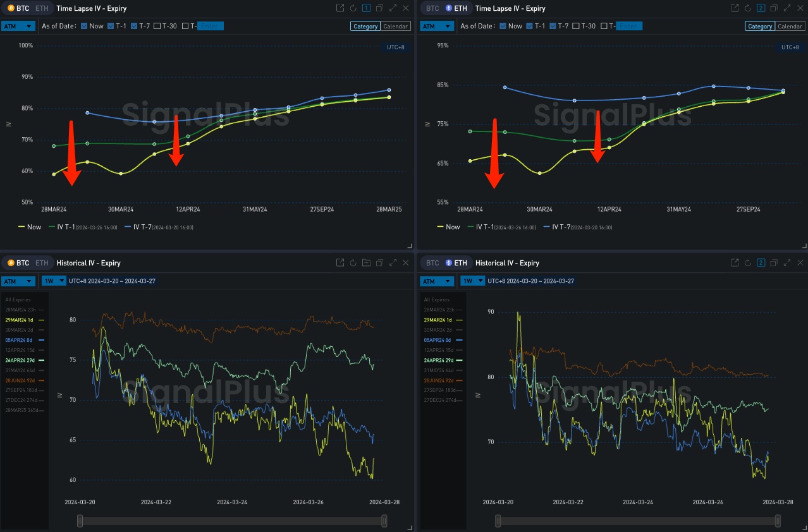Open the ATM dropdown in the BTC Time Lapse panel
The width and height of the screenshot is (808, 532).
click(x=18, y=26)
